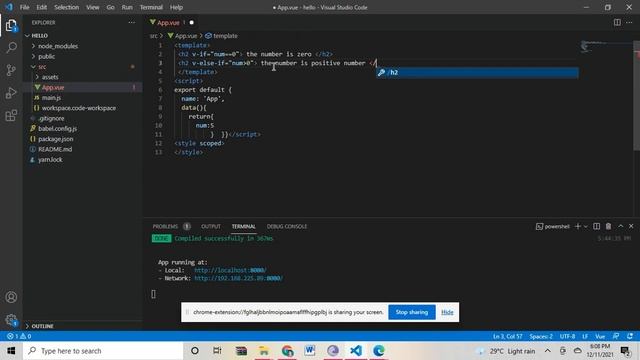This screenshot has width=640, height=360.
Task: Accept the /h2 autocomplete suggestion
Action: [477, 73]
